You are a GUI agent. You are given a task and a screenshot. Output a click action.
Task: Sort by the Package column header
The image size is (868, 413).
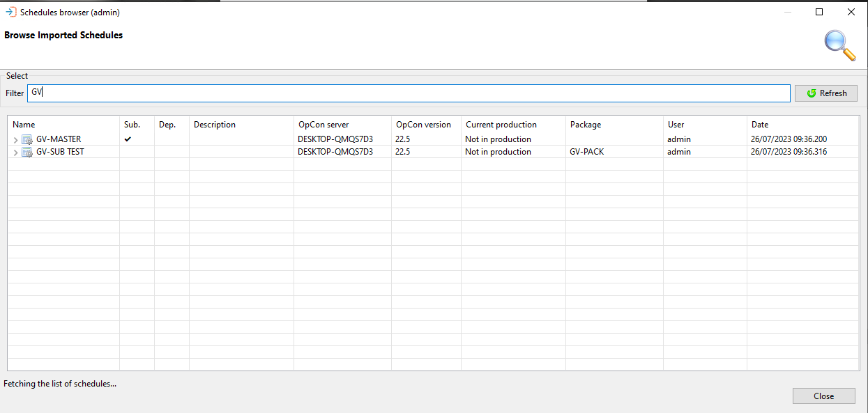pyautogui.click(x=614, y=125)
